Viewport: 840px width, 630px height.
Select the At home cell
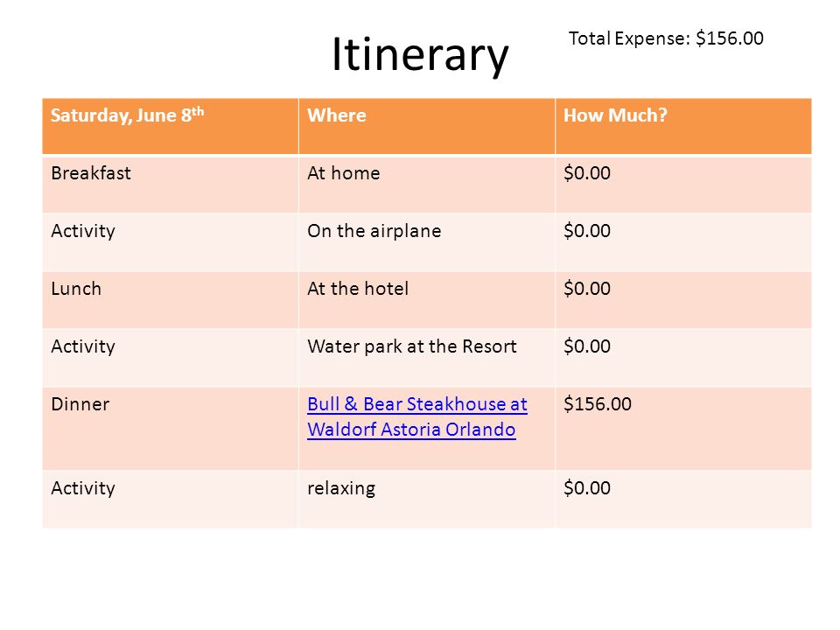[426, 184]
